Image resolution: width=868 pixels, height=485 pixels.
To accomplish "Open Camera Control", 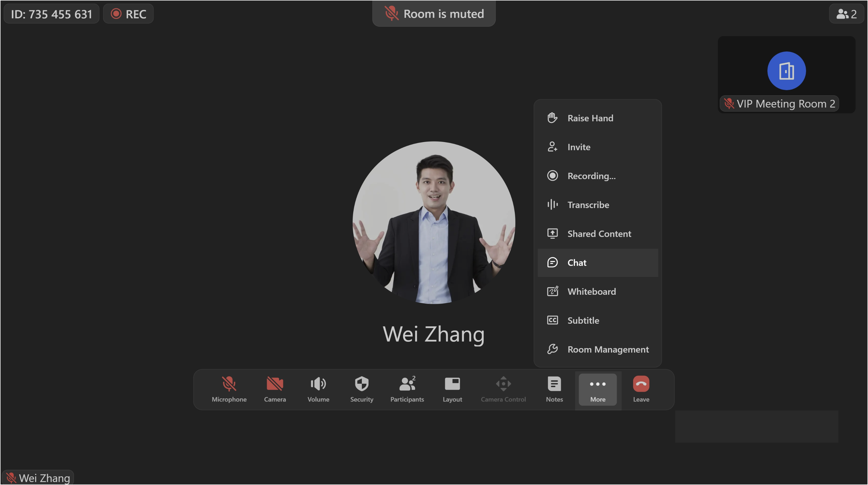I will [x=503, y=389].
